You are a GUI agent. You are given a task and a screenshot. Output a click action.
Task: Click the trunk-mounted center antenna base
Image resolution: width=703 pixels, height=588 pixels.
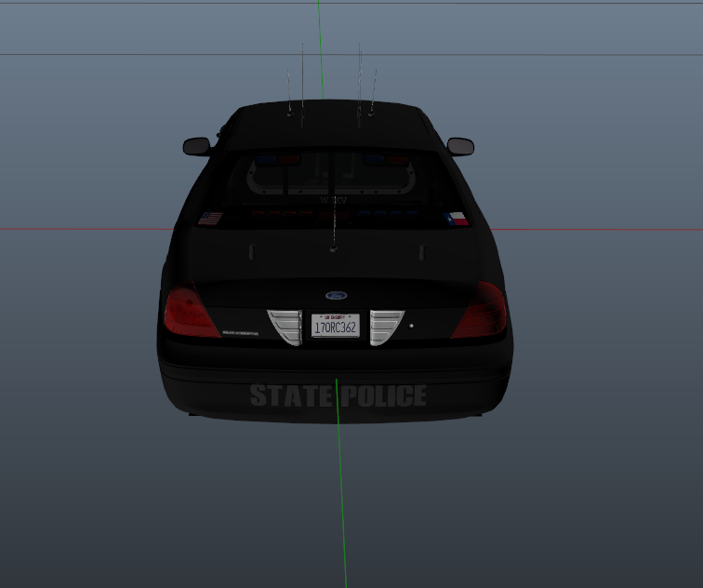tap(333, 248)
